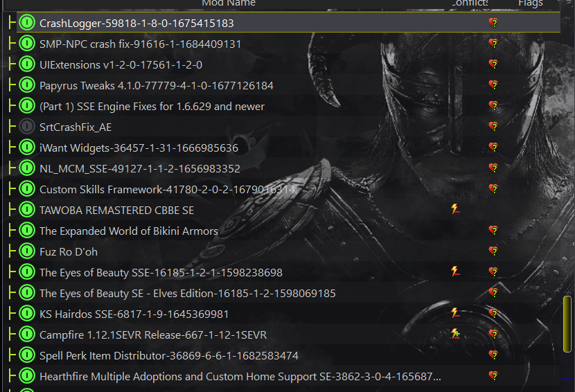This screenshot has width=575, height=392.
Task: Disable SSE Engine Fixes Part 1 toggle
Action: click(27, 105)
